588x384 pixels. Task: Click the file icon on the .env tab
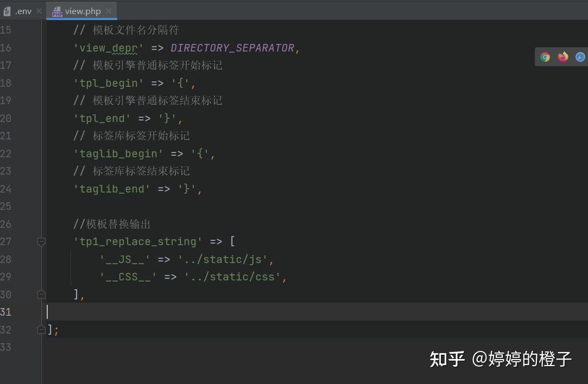(x=6, y=10)
